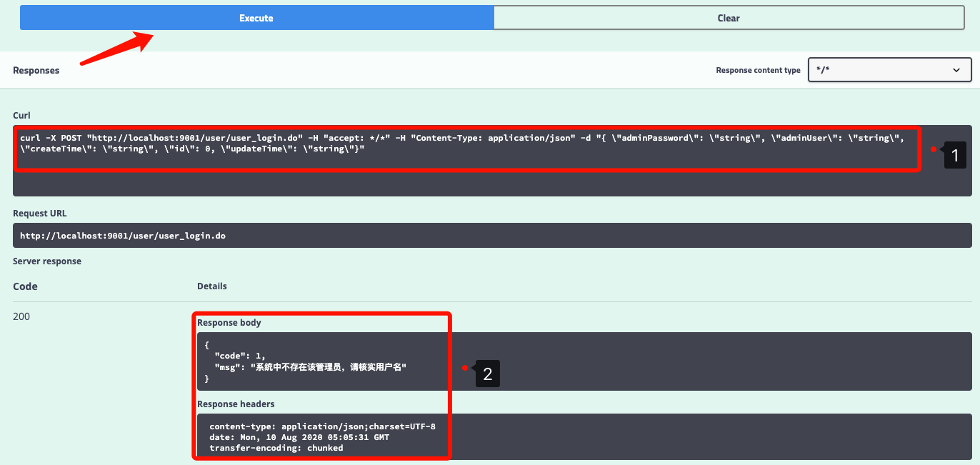Click the Request URL label

click(39, 214)
